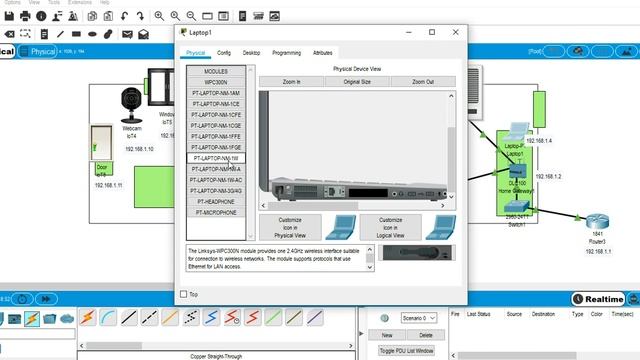The image size is (640, 360).
Task: Click the Zoom In button in device view
Action: 291,82
